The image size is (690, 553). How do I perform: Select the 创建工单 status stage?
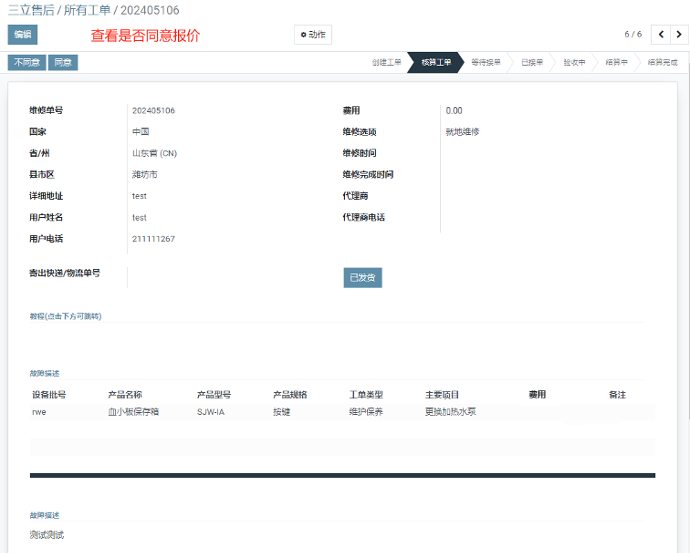(386, 62)
